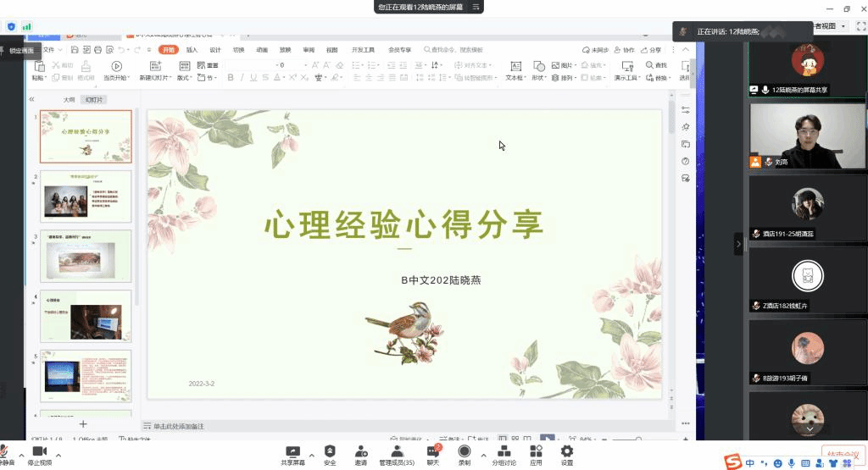The width and height of the screenshot is (868, 470).
Task: Collapse the participant video panel chevron
Action: (x=738, y=244)
